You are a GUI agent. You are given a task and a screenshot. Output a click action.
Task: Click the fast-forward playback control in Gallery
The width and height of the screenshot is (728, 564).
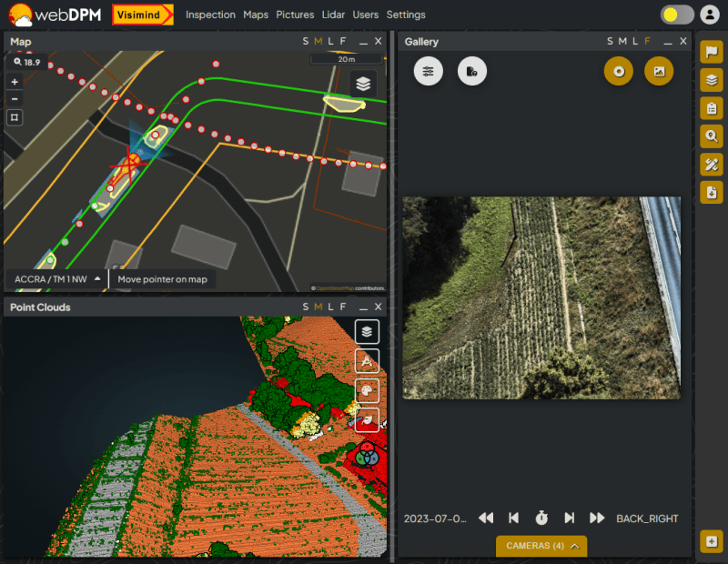597,518
